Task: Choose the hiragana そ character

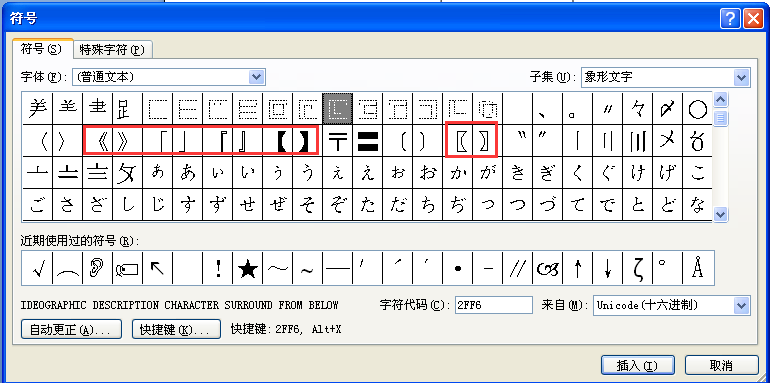Action: point(308,205)
